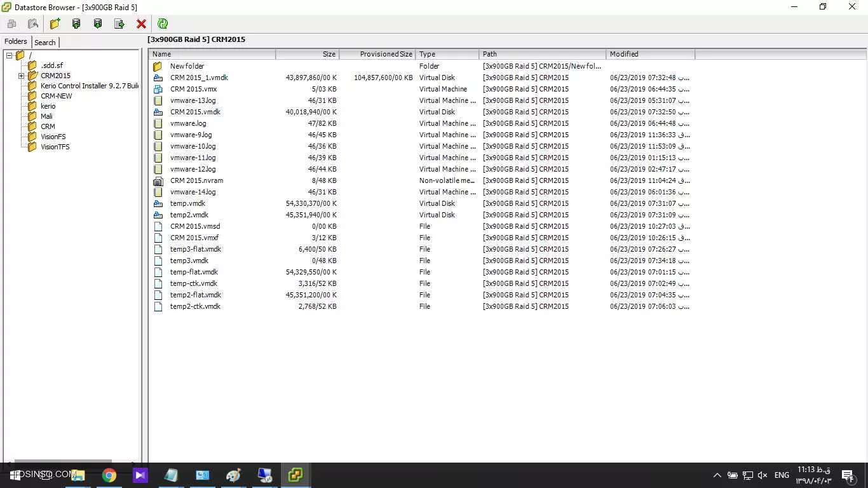Open the network status tray icon

(748, 475)
